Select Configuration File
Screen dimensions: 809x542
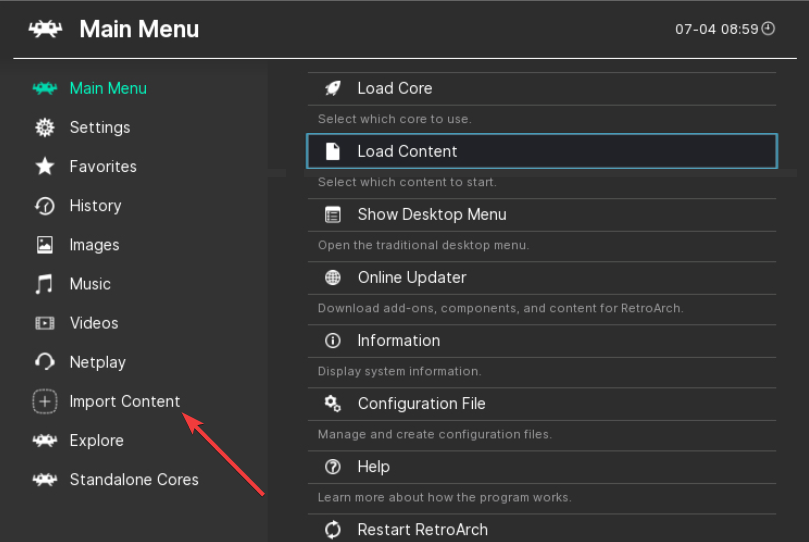coord(421,403)
